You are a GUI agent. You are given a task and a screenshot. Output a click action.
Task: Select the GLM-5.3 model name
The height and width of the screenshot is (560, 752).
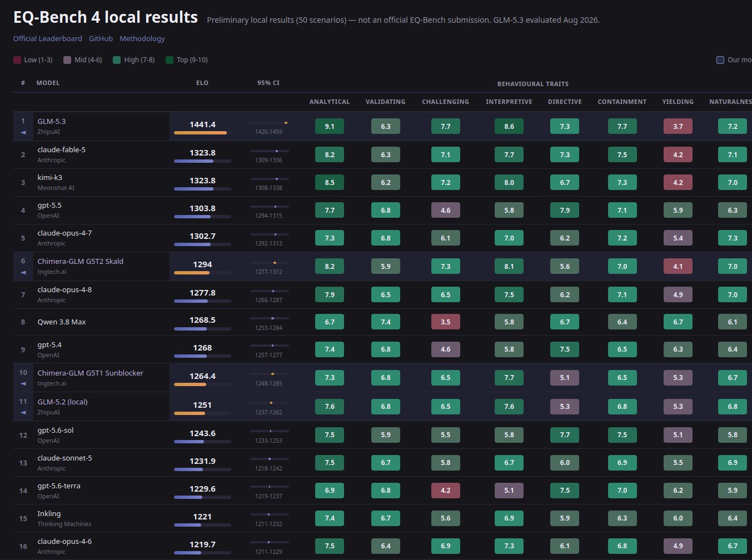pyautogui.click(x=52, y=122)
